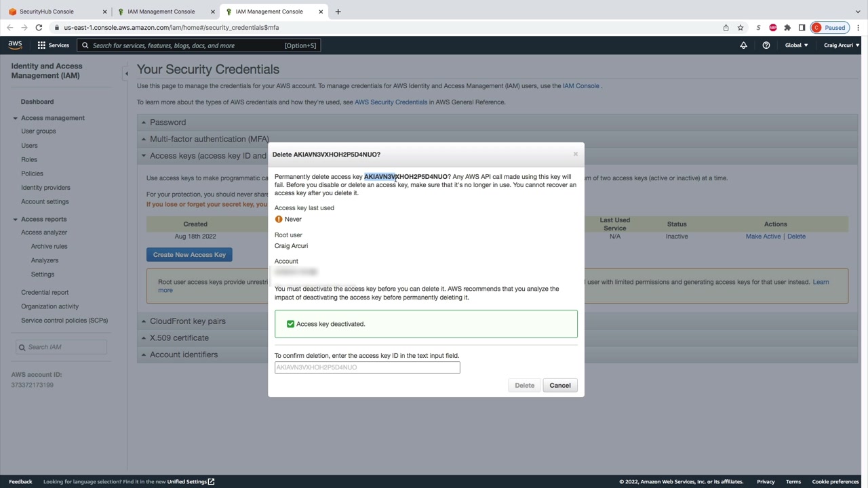The image size is (868, 488).
Task: Collapse the Access reports sidebar section
Action: point(15,220)
